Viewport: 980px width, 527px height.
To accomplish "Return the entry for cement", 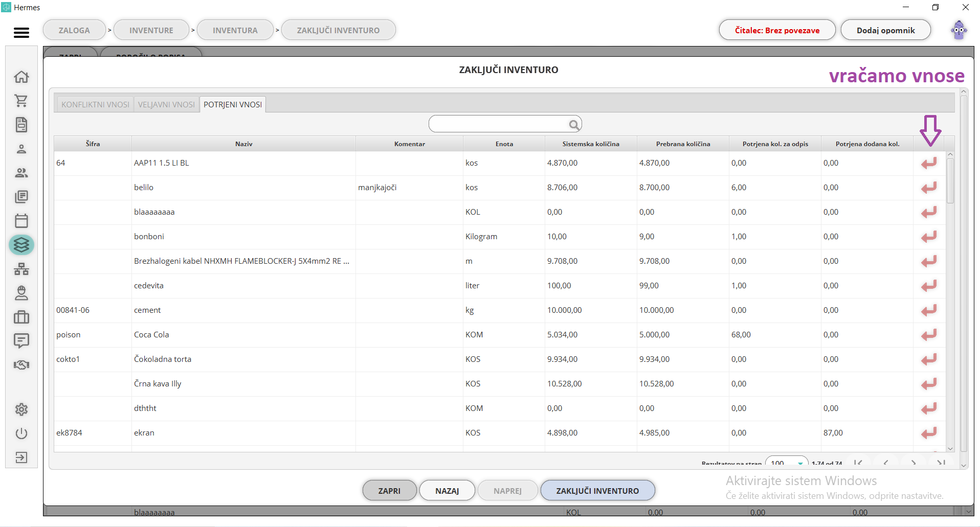I will [x=929, y=310].
